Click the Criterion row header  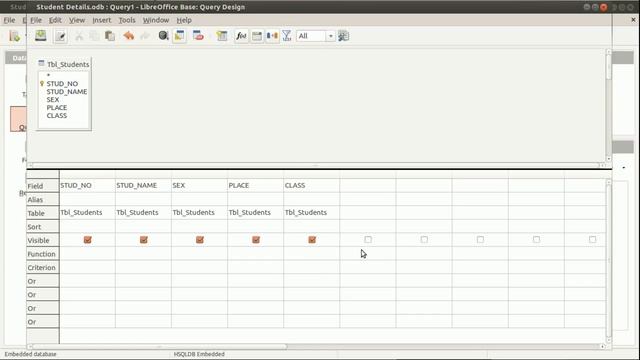[43, 267]
